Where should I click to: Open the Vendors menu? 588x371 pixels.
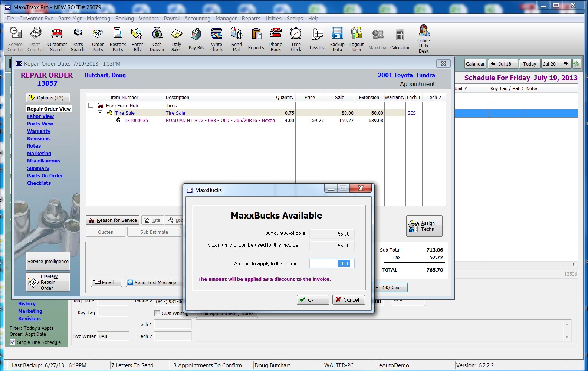149,18
